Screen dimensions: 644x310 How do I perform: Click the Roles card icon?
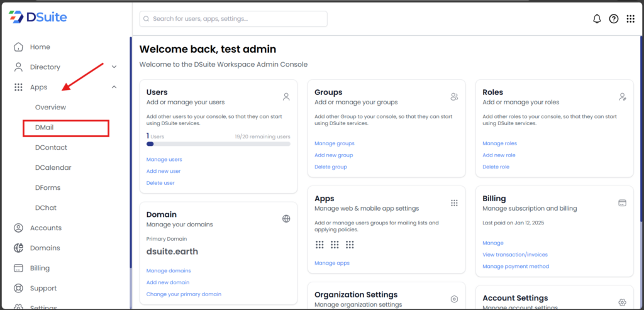622,97
